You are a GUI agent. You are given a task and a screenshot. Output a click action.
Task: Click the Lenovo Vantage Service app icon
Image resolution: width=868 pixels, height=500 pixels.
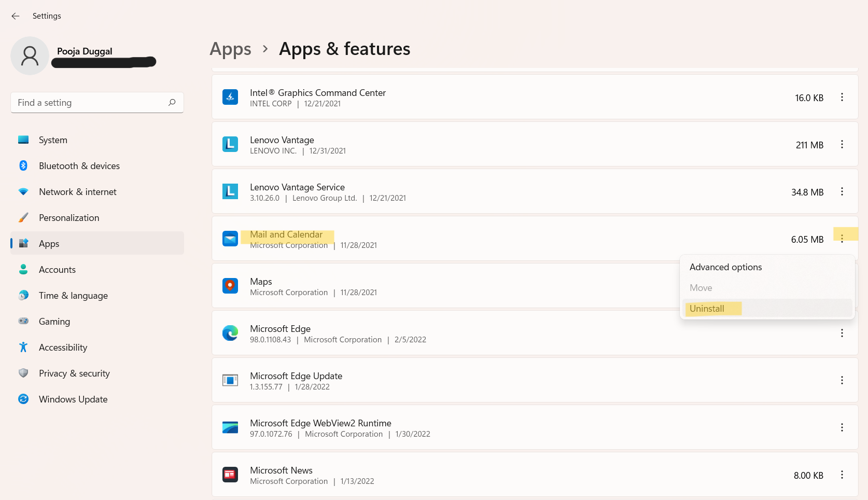230,191
